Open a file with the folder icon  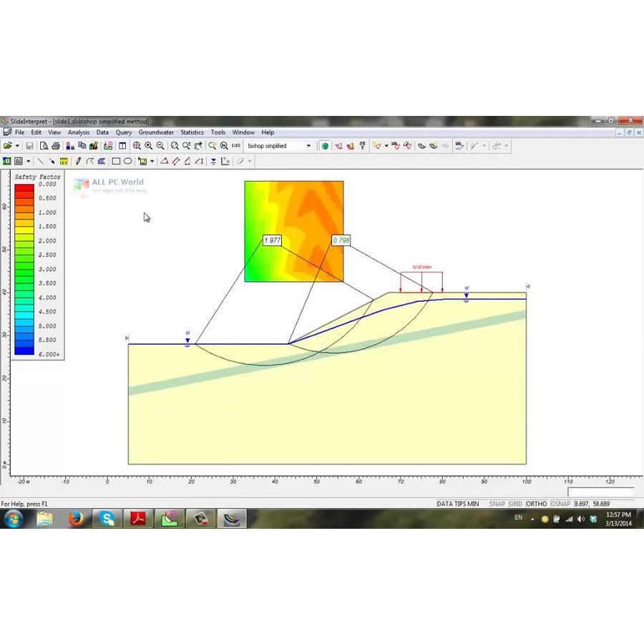pos(7,146)
